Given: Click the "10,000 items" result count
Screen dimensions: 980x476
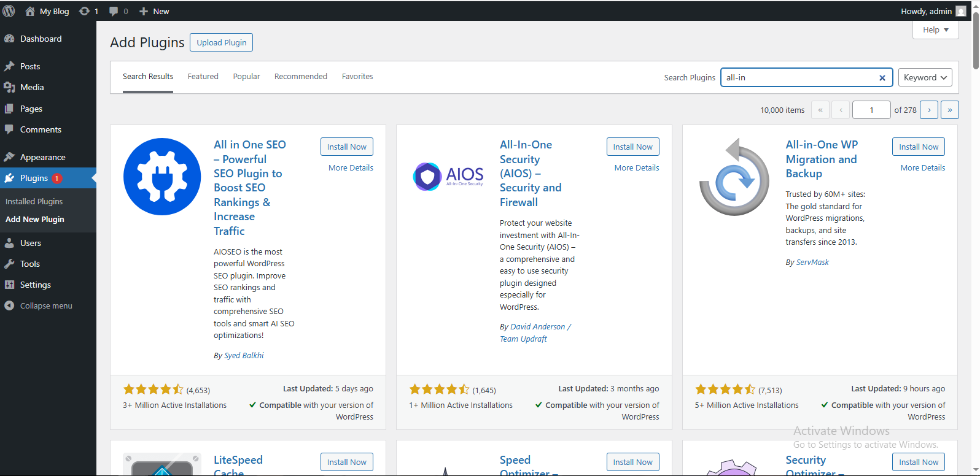Looking at the screenshot, I should point(782,110).
